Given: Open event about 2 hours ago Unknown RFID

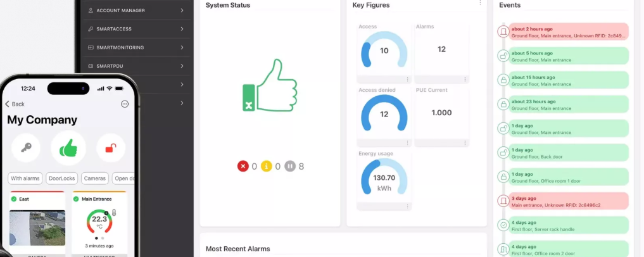Looking at the screenshot, I should pyautogui.click(x=569, y=32).
